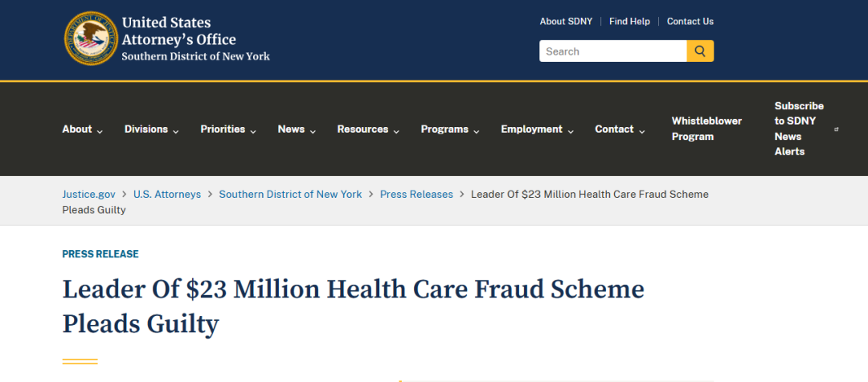
Task: Expand the Employment menu chevron
Action: tap(570, 132)
